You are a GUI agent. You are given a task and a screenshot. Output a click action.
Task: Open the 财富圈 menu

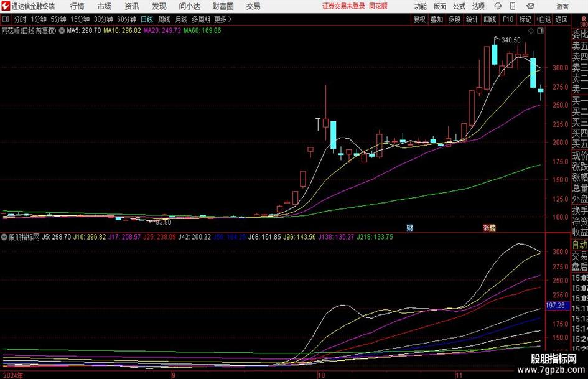(223, 6)
